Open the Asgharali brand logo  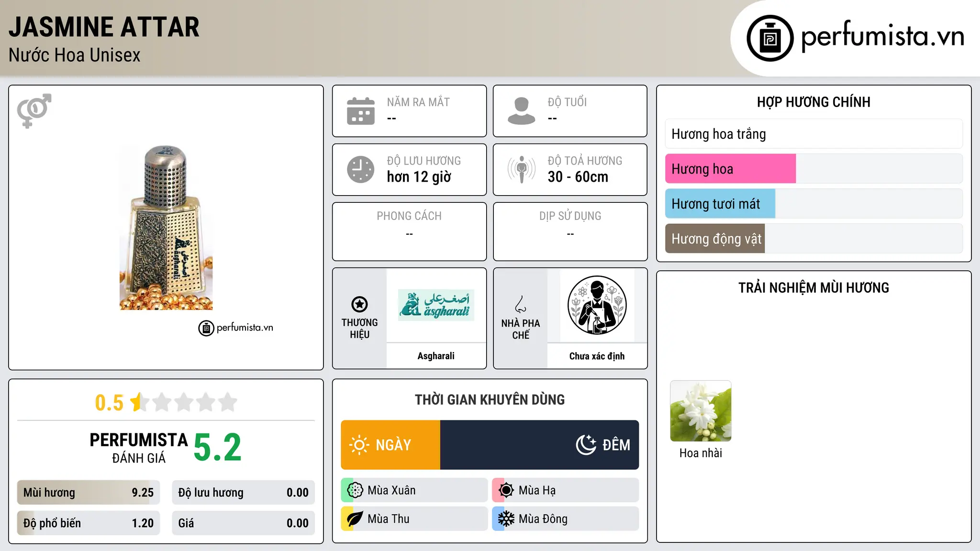pyautogui.click(x=436, y=305)
